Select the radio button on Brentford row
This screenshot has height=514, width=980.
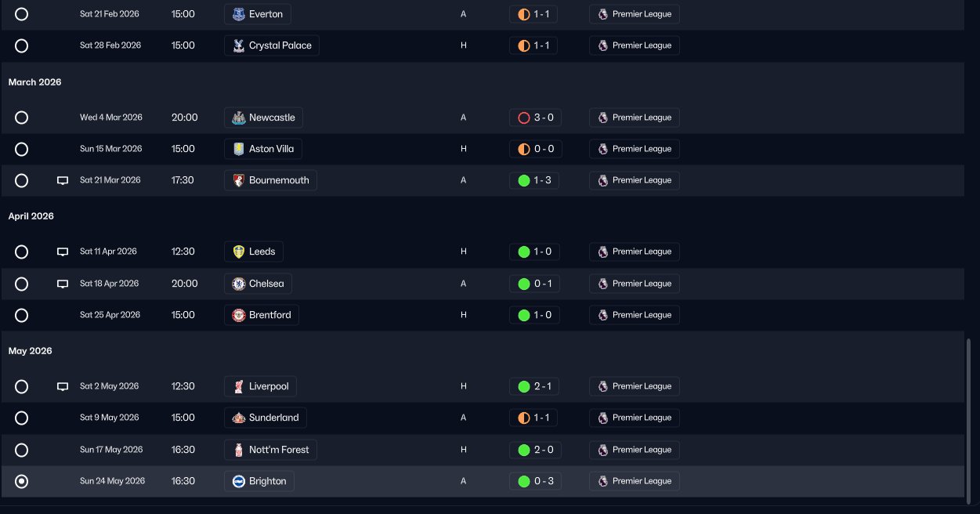click(x=22, y=315)
